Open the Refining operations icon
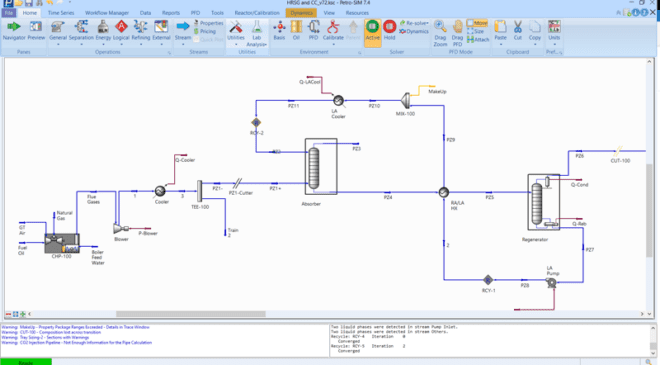 click(x=141, y=27)
